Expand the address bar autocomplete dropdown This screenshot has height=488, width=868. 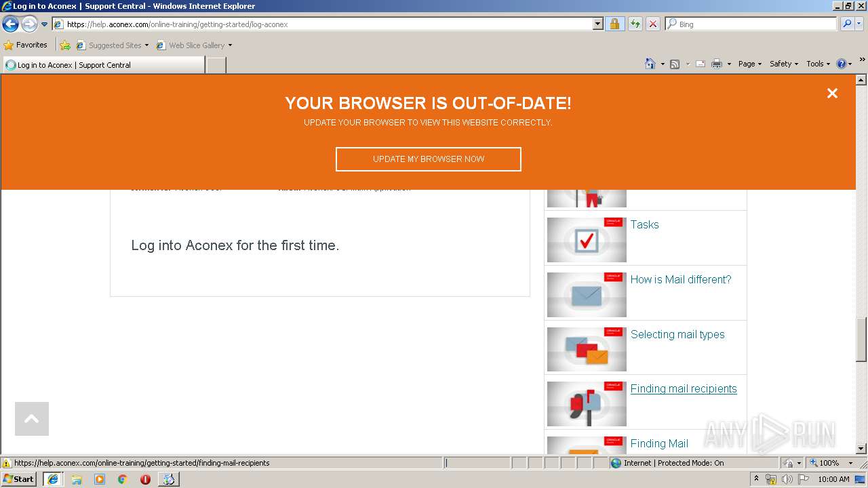(x=597, y=24)
